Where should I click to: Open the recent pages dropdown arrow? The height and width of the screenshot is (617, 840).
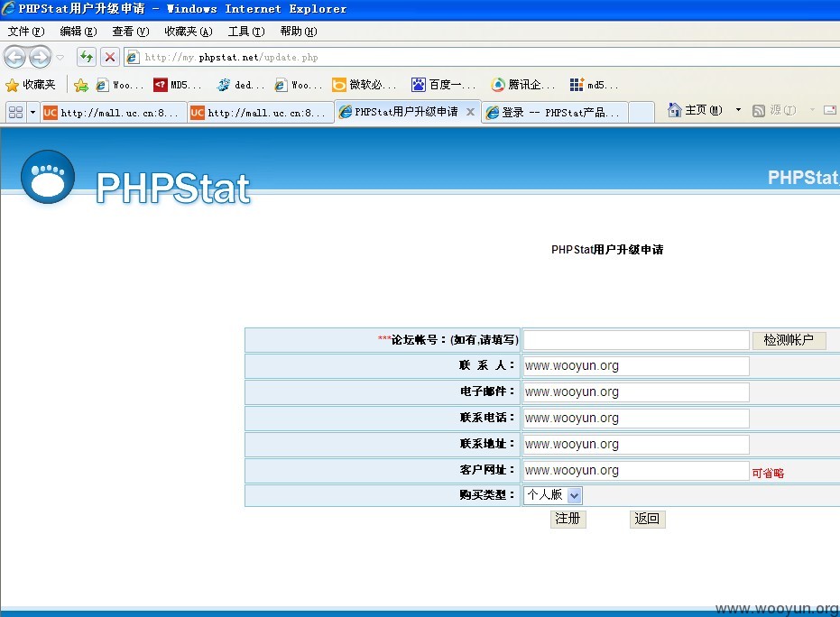(x=60, y=58)
